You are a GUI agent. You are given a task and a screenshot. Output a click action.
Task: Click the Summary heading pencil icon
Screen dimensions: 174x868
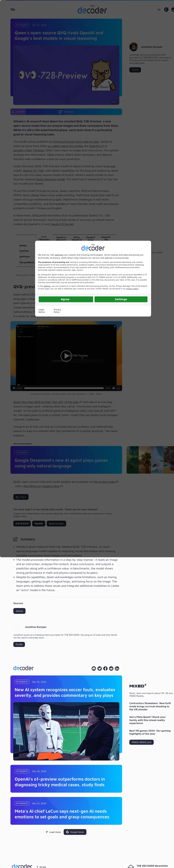tap(15, 539)
